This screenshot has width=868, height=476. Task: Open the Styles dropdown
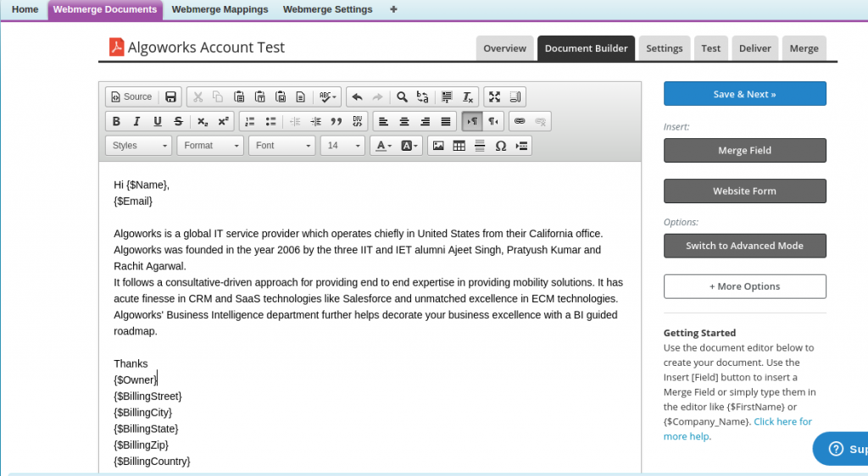138,146
